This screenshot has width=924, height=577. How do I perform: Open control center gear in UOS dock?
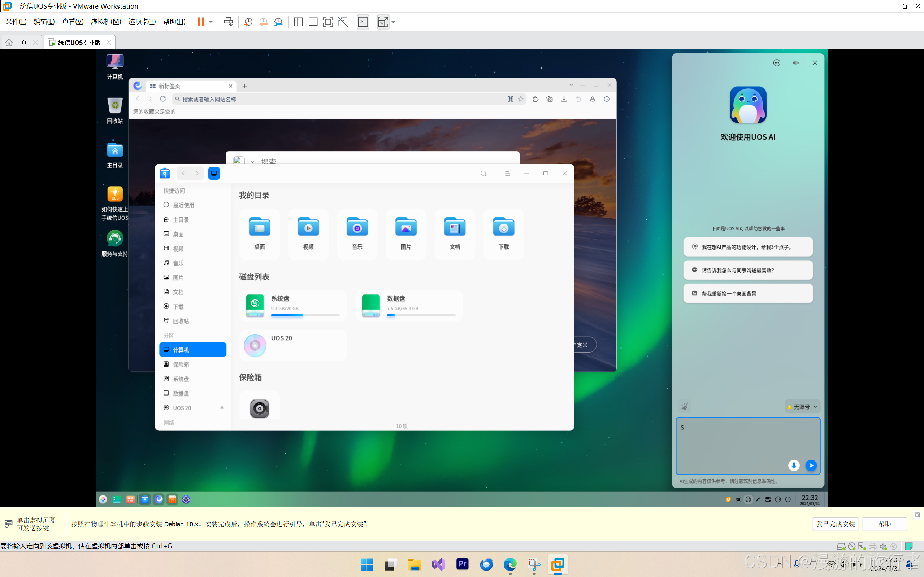186,499
